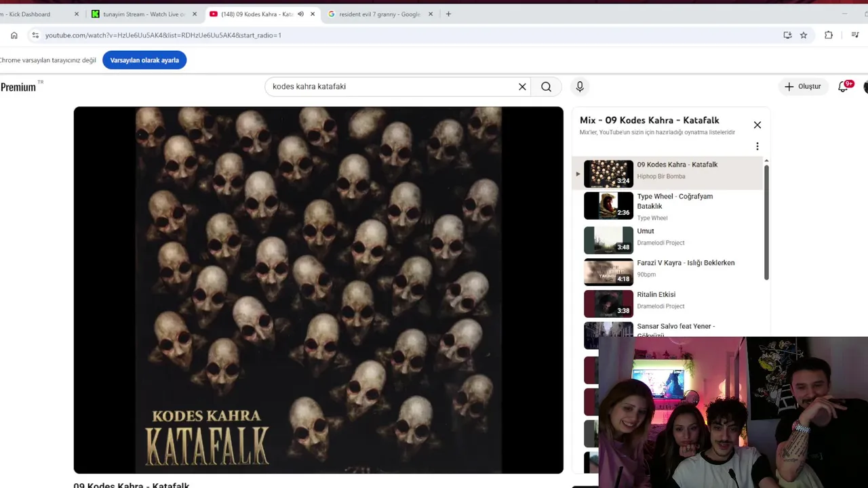Close the Kick Dashboard tab
868x488 pixels.
(x=77, y=14)
